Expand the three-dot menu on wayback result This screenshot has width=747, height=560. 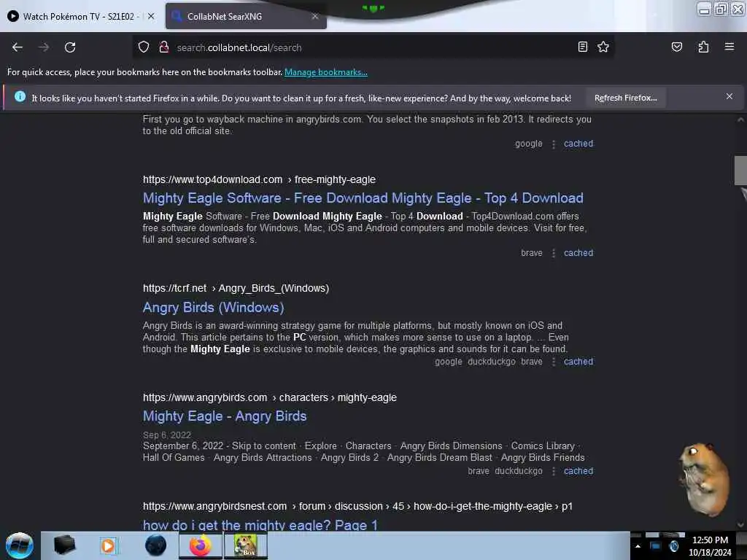pyautogui.click(x=554, y=144)
